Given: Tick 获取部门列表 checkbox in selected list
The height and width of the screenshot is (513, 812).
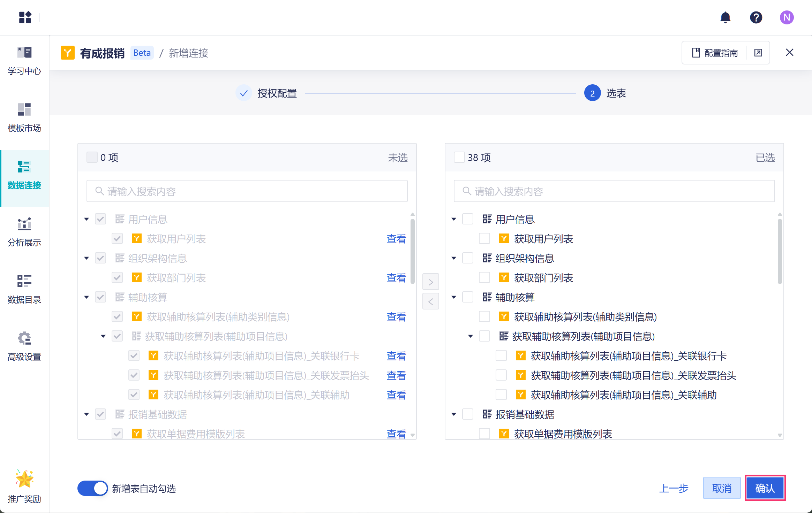Looking at the screenshot, I should (484, 278).
